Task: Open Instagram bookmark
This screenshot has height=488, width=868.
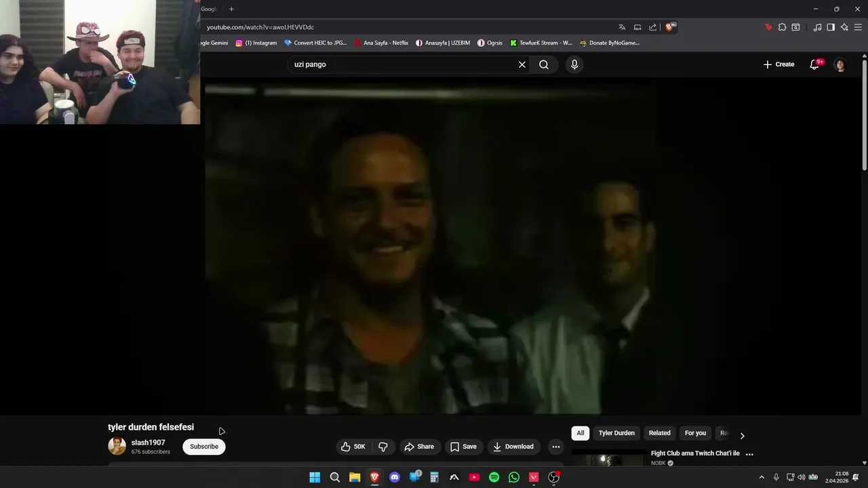Action: [x=256, y=43]
